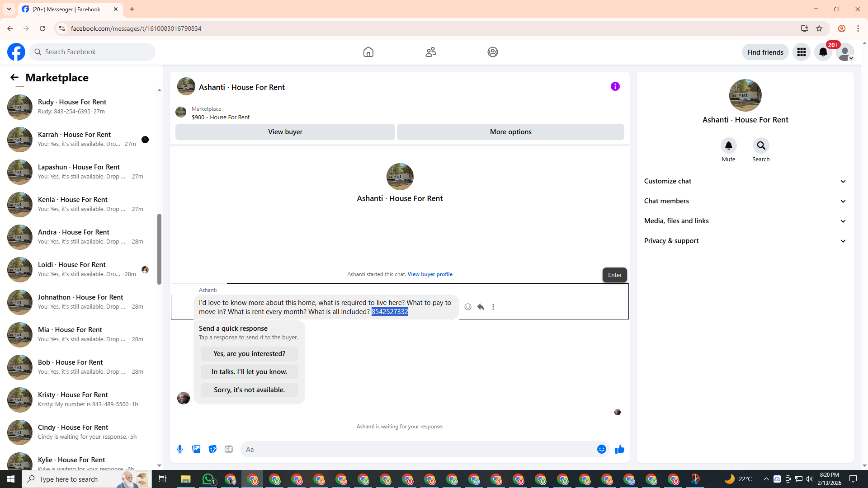Image resolution: width=868 pixels, height=488 pixels.
Task: Open WhatsApp from the taskbar
Action: coord(208,479)
